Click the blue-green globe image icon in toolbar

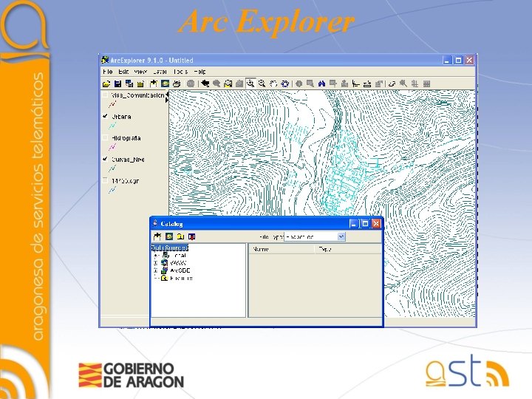click(165, 83)
